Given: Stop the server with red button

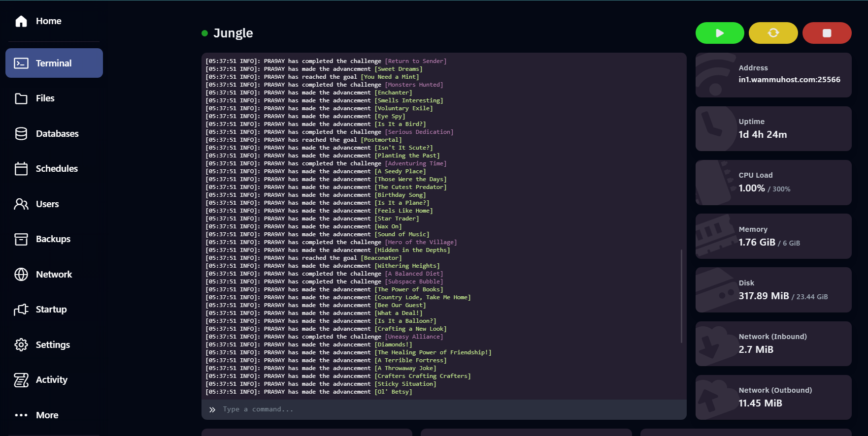Looking at the screenshot, I should click(827, 33).
